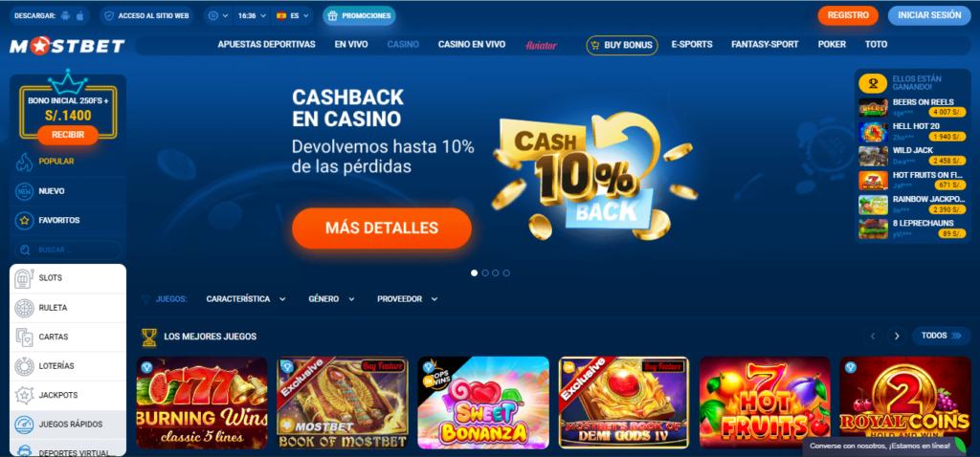Select the third banner carousel dot
This screenshot has width=980, height=457.
point(496,272)
